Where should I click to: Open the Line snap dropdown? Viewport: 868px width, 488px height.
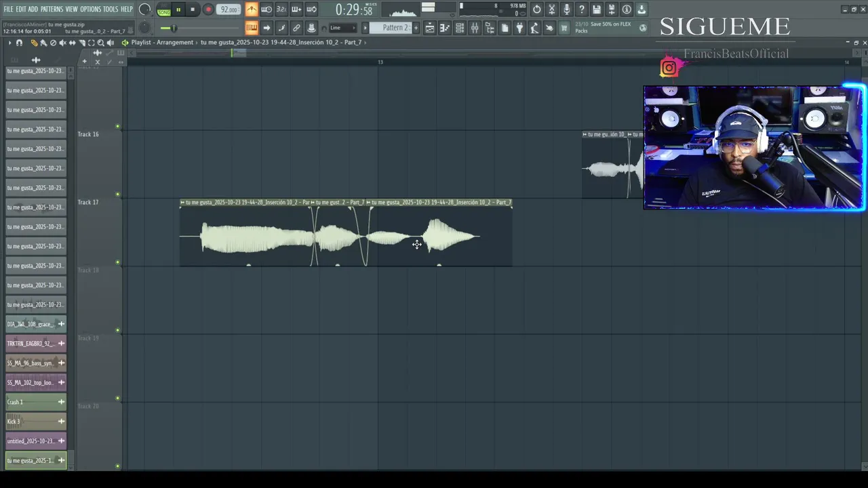click(343, 28)
